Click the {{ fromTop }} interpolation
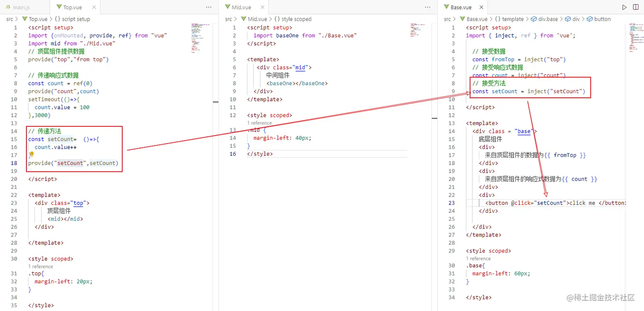This screenshot has width=644, height=311. (x=565, y=155)
